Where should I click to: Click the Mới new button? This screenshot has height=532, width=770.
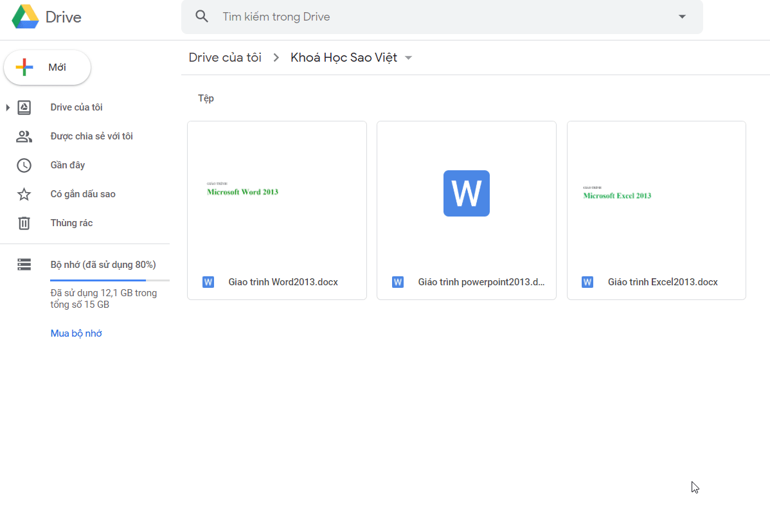pyautogui.click(x=47, y=67)
